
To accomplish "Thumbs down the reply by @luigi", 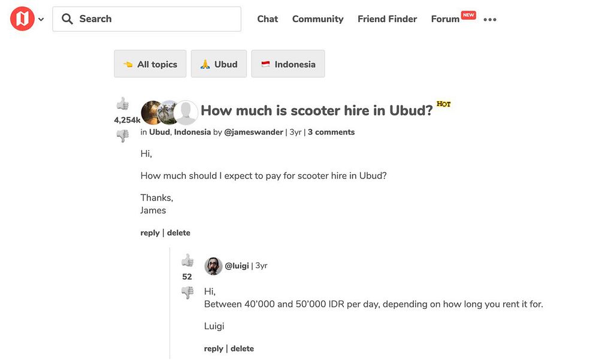I will (187, 293).
